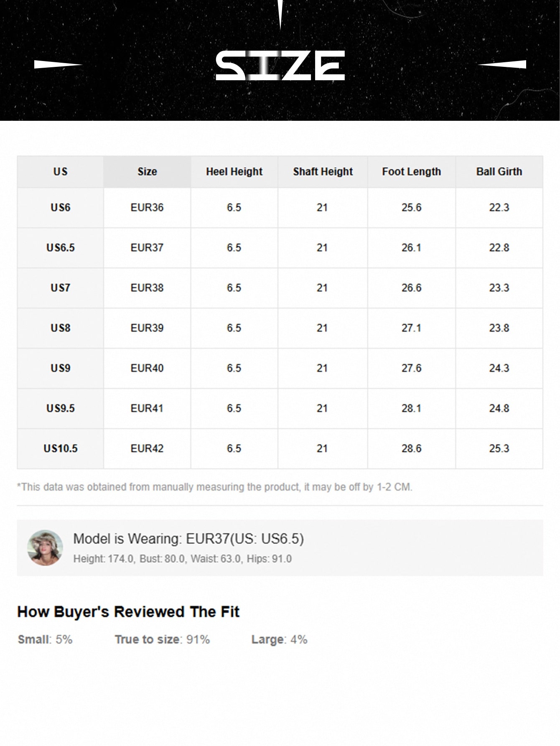Click the Foot Length column header
This screenshot has width=560, height=746.
click(411, 172)
